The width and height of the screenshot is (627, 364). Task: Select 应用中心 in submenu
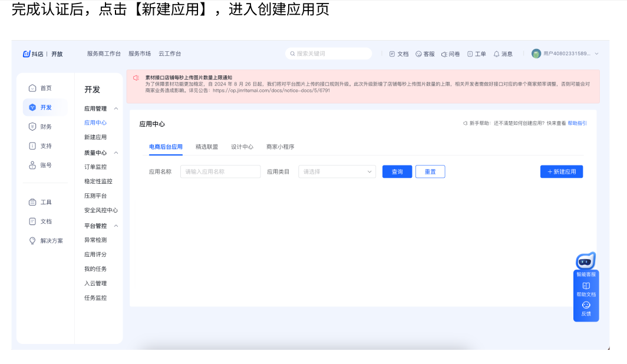(95, 123)
